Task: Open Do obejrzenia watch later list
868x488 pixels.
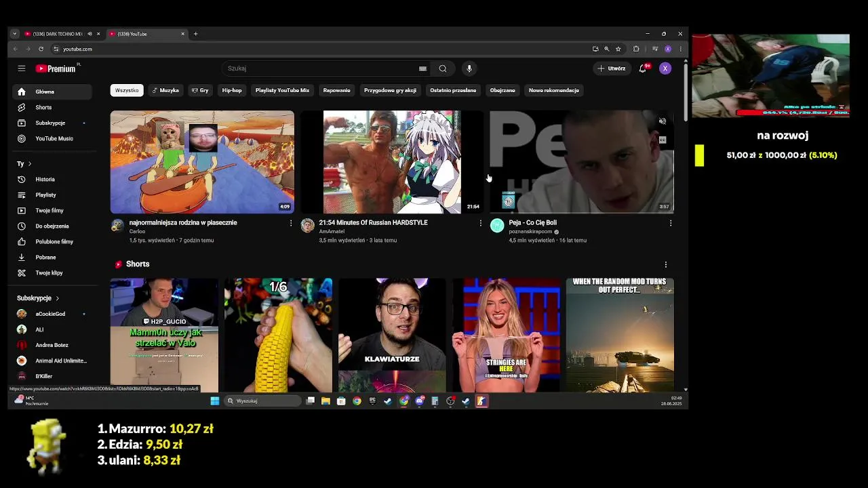Action: (53, 226)
